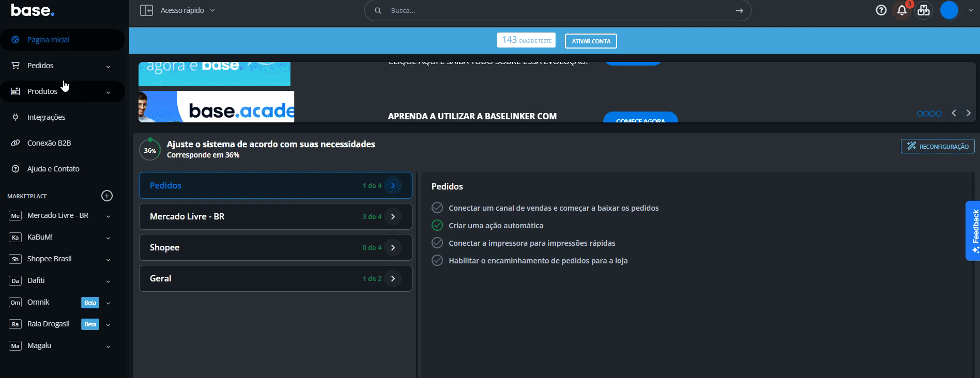
Task: Open Página Inicial in sidebar
Action: 62,40
